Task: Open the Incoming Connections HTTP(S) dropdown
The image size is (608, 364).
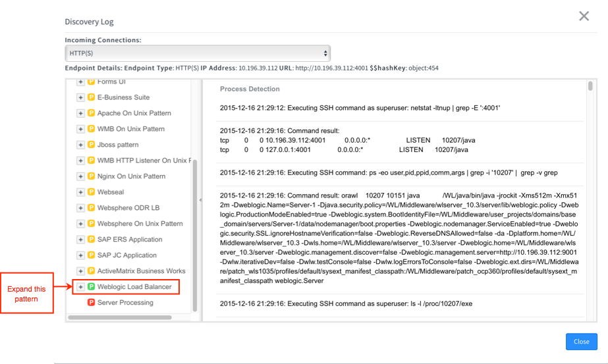Action: (x=198, y=53)
